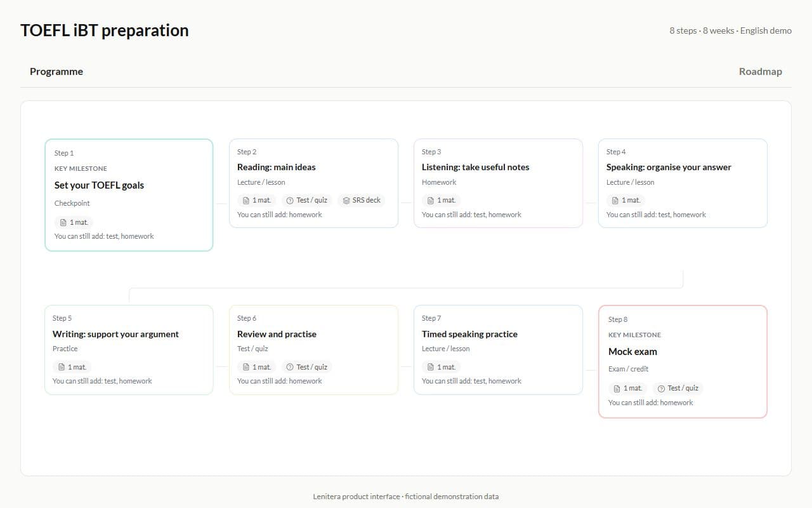
Task: Click the "8 steps · 8 weeks · English demo" summary
Action: [730, 30]
